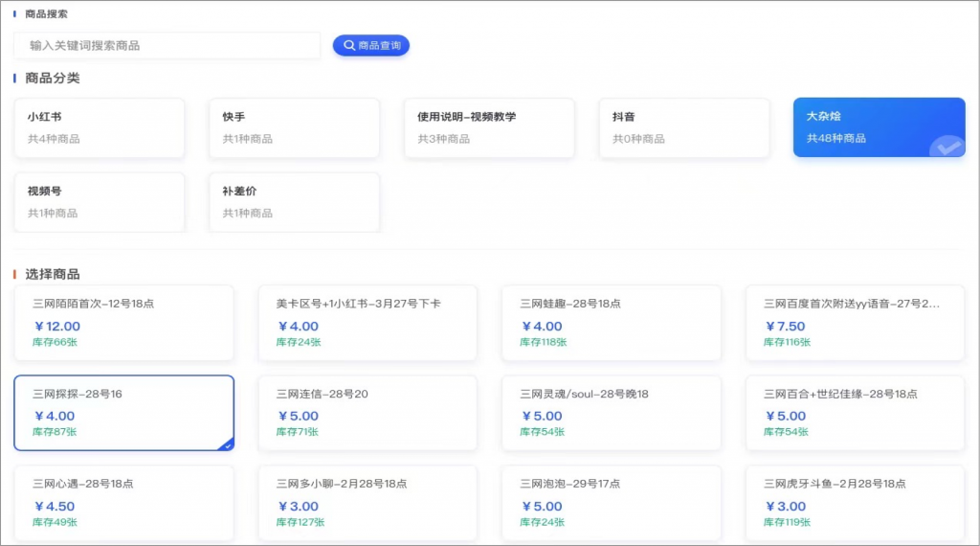This screenshot has width=980, height=546.
Task: Choose product 三网蛙趣-28号18点
Action: pos(612,323)
